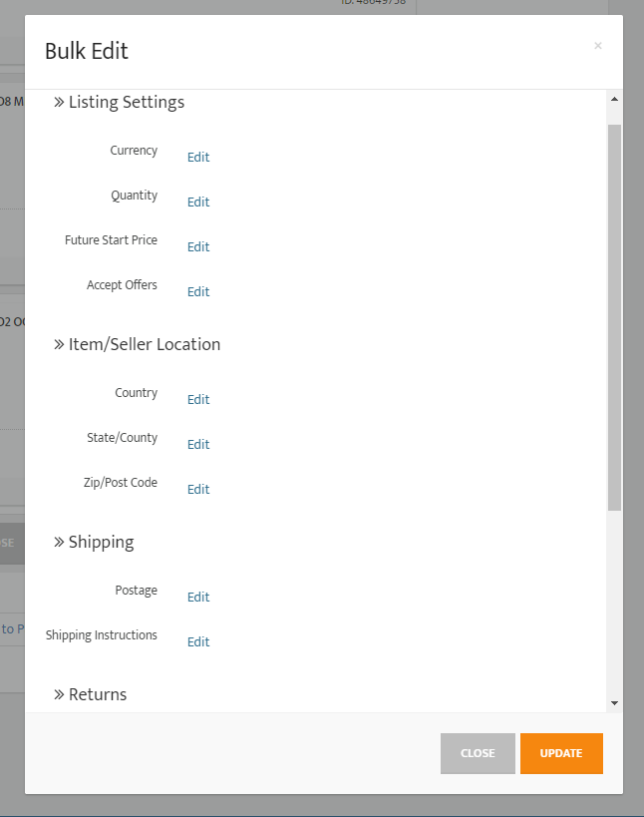
Task: Edit the Future Start Price
Action: click(x=198, y=246)
